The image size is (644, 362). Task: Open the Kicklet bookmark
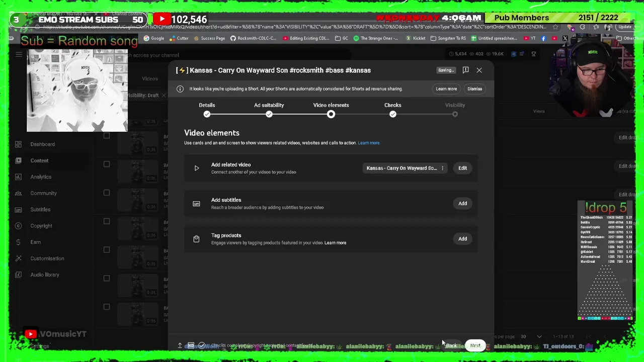pyautogui.click(x=416, y=38)
